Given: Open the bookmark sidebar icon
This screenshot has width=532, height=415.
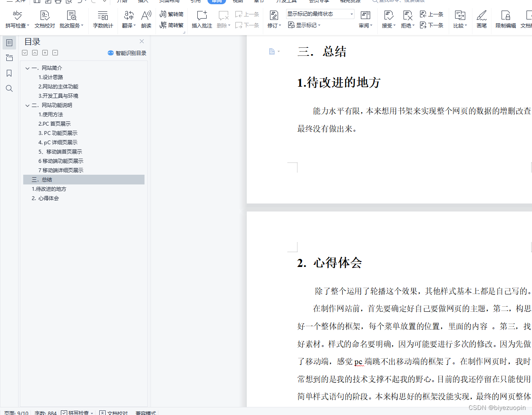Looking at the screenshot, I should coord(9,73).
